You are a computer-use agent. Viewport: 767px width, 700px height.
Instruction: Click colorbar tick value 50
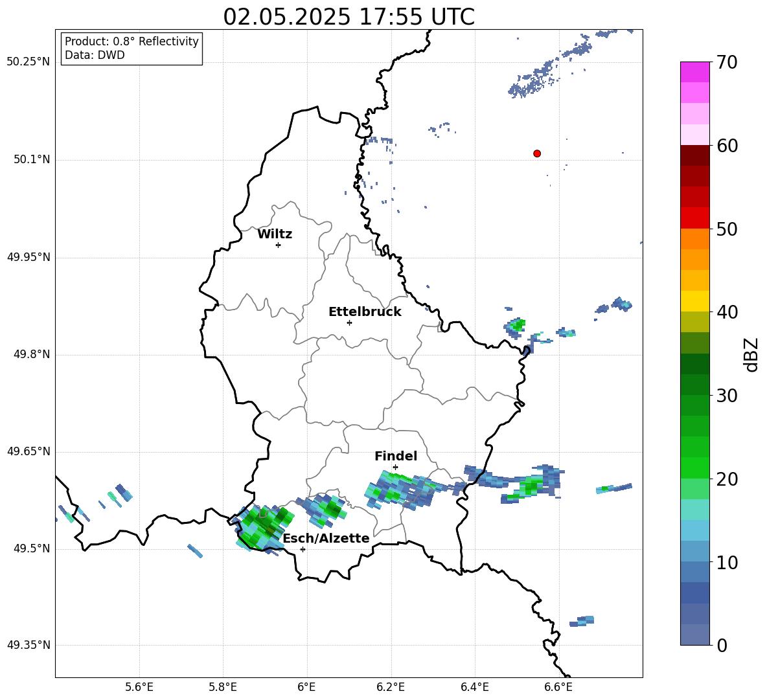tap(727, 229)
